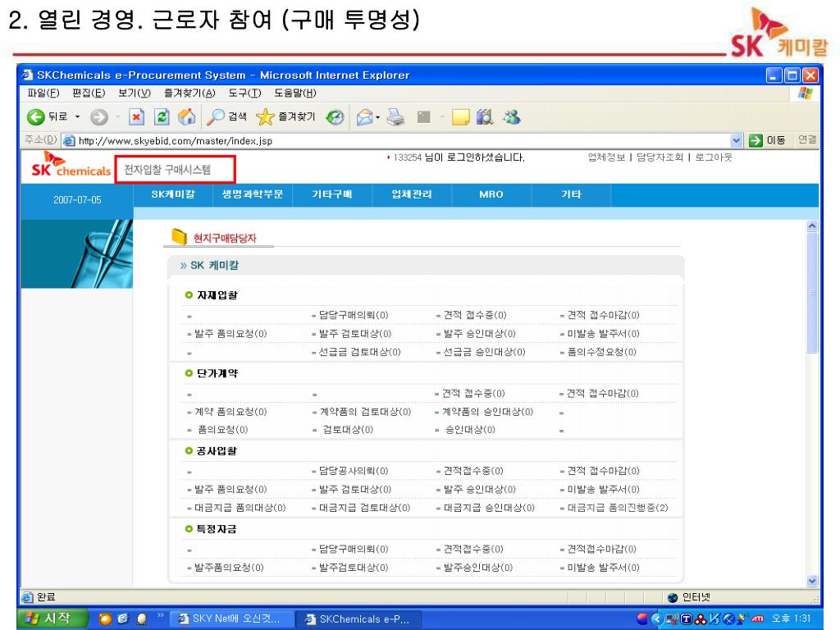Viewport: 840px width, 630px height.
Task: Open the MRO navigation tab
Action: (491, 194)
